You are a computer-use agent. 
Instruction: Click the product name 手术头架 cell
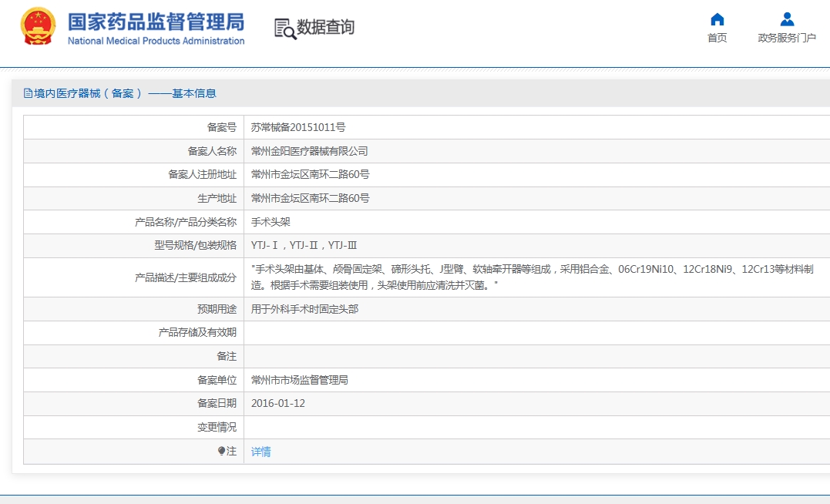coord(271,222)
